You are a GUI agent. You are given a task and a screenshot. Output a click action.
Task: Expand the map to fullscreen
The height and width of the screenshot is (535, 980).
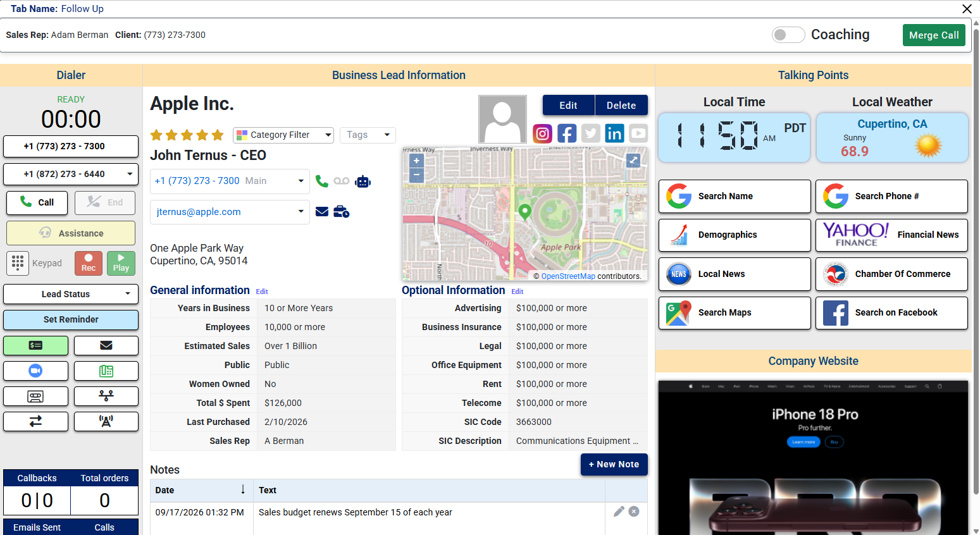tap(633, 161)
